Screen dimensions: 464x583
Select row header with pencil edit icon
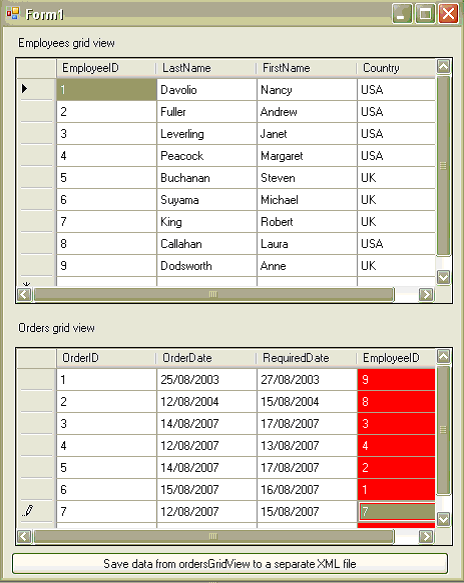tap(36, 512)
